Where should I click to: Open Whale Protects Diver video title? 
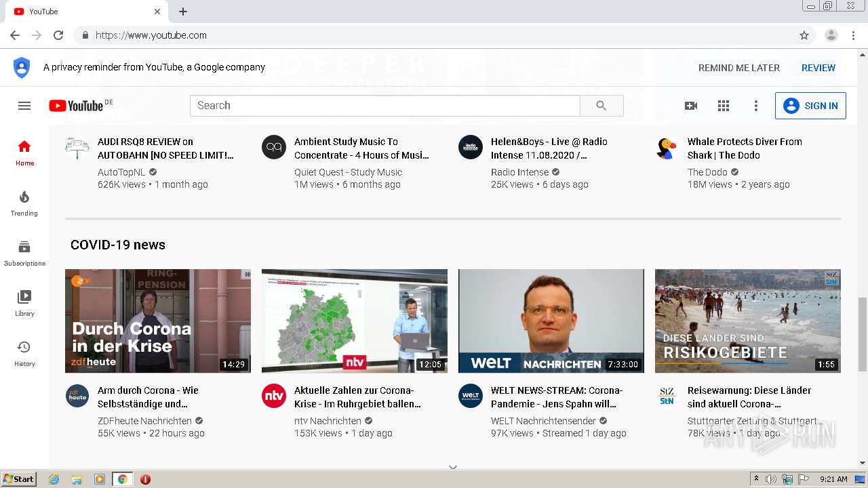[x=745, y=148]
